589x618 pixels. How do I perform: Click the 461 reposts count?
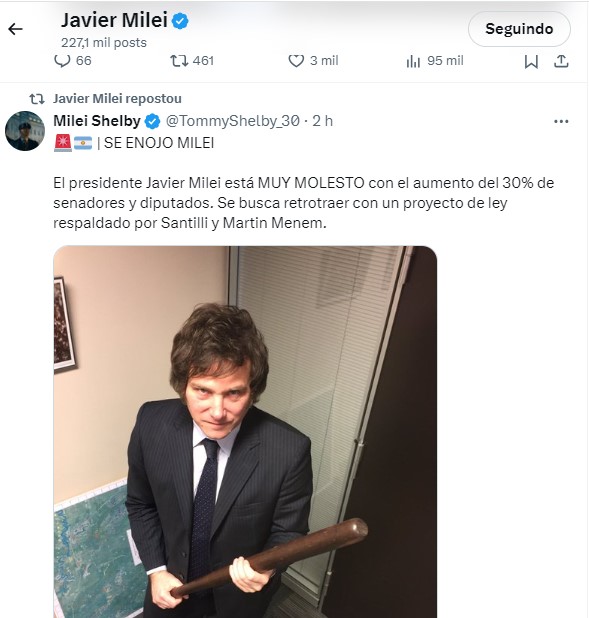203,61
